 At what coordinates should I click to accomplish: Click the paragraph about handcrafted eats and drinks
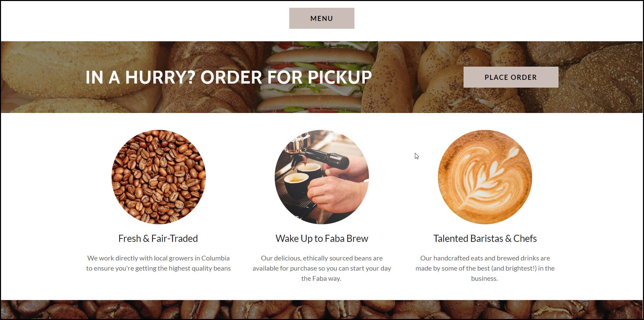coord(485,268)
